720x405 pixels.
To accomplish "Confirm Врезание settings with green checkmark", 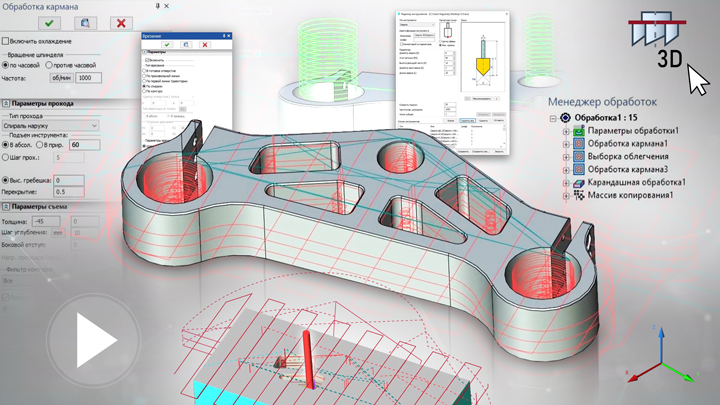I will 167,45.
